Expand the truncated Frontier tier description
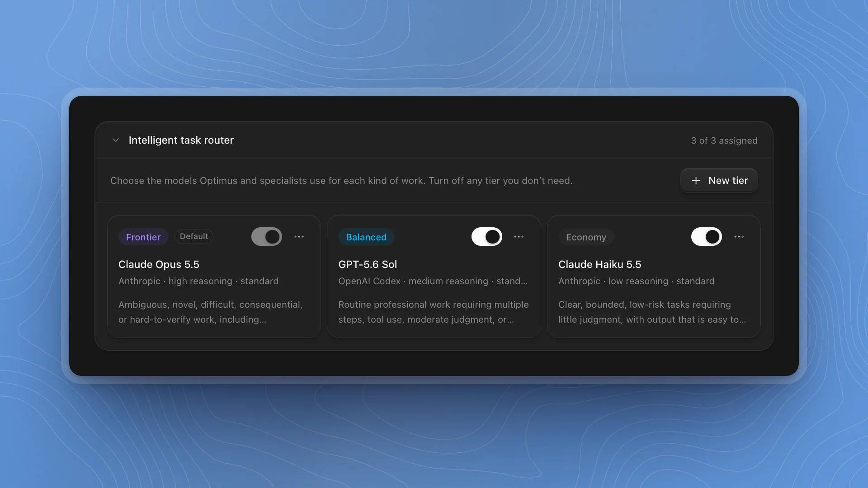The image size is (868, 488). coord(210,312)
